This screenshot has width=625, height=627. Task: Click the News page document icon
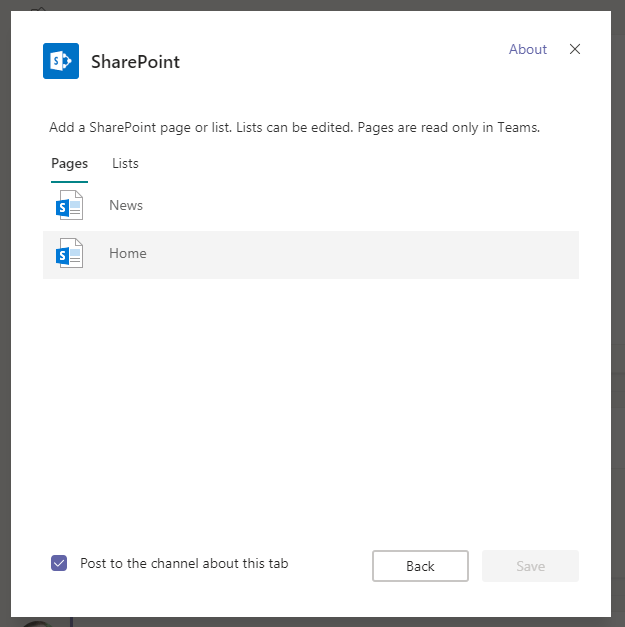(70, 206)
